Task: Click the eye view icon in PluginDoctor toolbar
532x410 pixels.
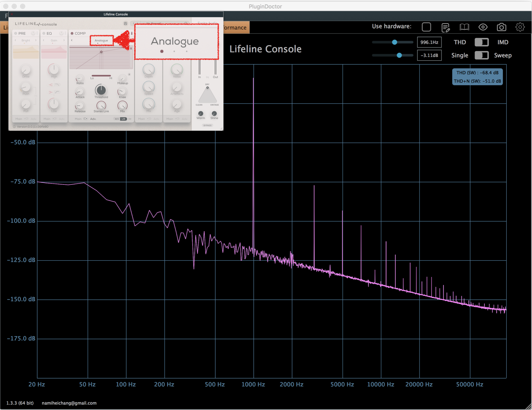Action: 483,27
